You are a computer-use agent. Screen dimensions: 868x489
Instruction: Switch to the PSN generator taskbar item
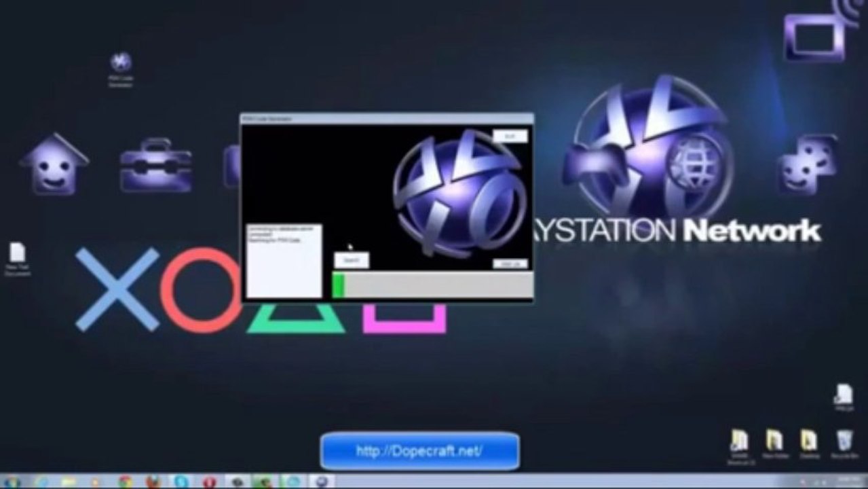321,482
